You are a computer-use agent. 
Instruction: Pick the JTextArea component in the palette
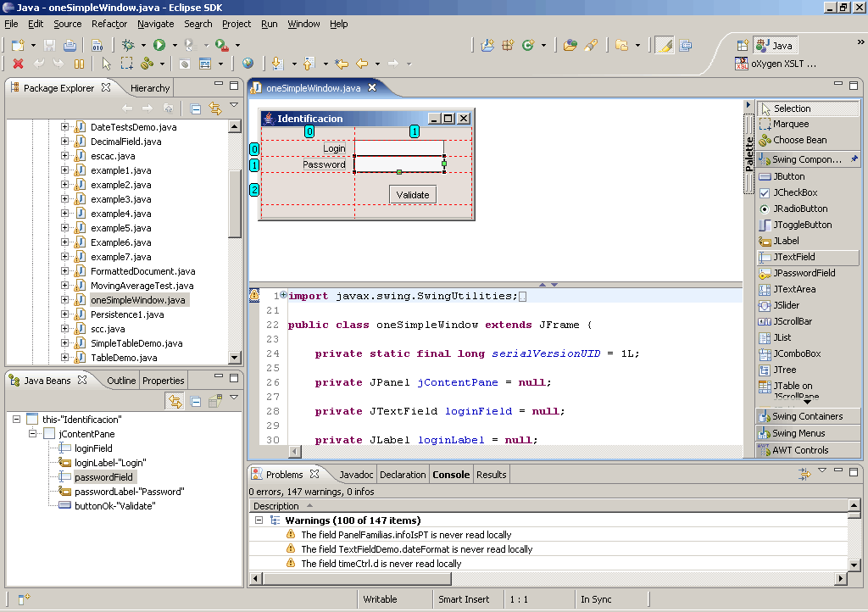pos(794,289)
